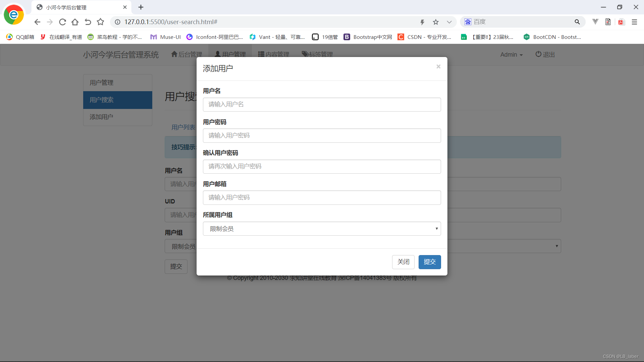Click the document extension icon in toolbar

[x=608, y=22]
